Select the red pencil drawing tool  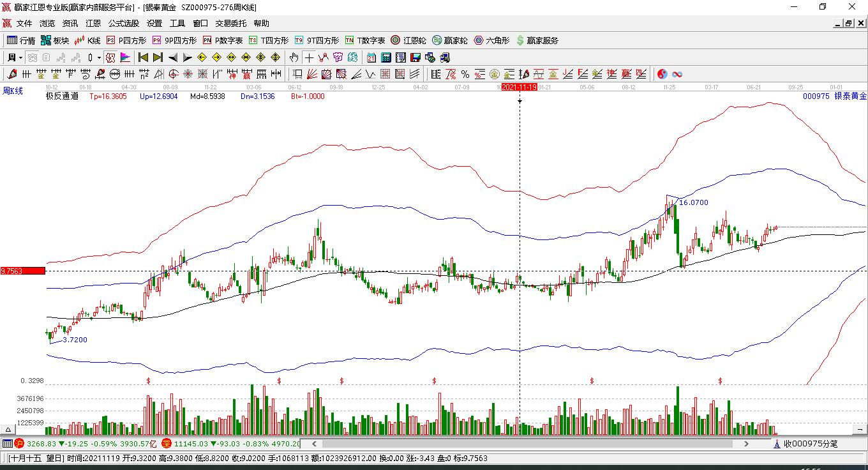[x=12, y=74]
